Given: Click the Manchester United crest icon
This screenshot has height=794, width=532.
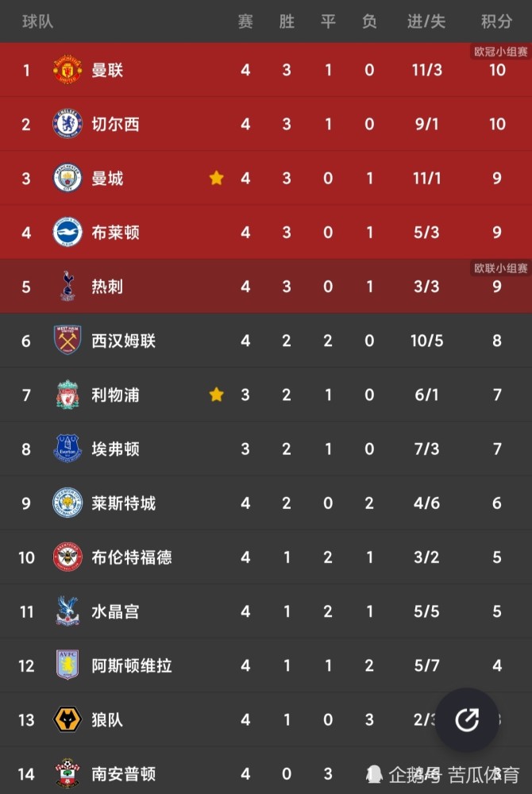Looking at the screenshot, I should (x=67, y=70).
